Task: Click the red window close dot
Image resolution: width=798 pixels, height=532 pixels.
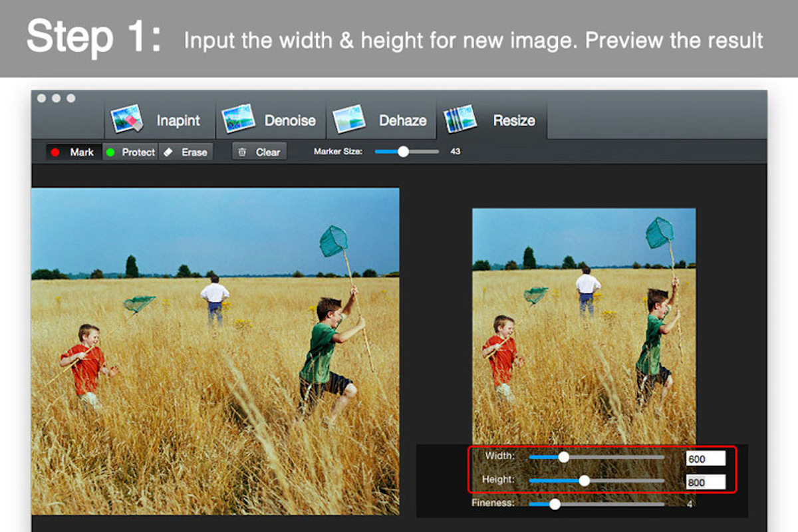Action: pos(41,98)
